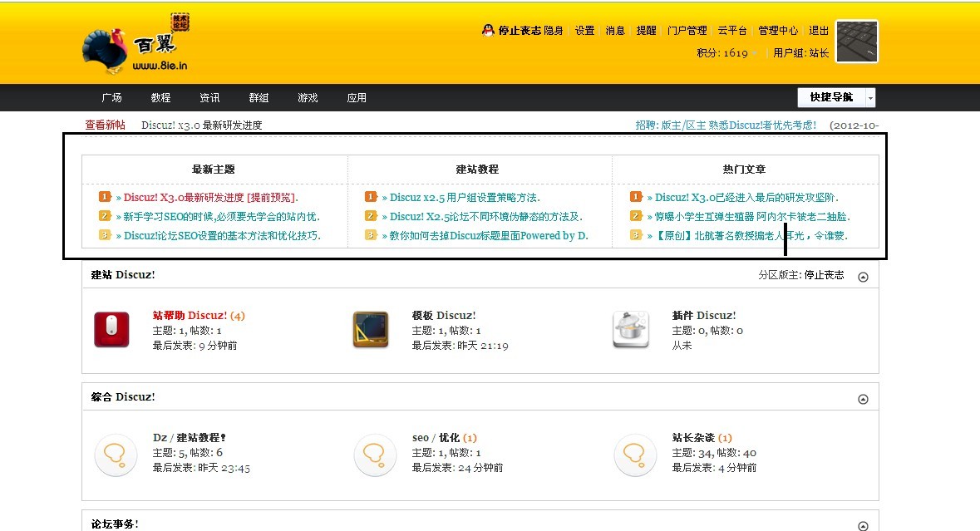Click the 查看新帖 link
This screenshot has width=980, height=531.
pyautogui.click(x=105, y=125)
